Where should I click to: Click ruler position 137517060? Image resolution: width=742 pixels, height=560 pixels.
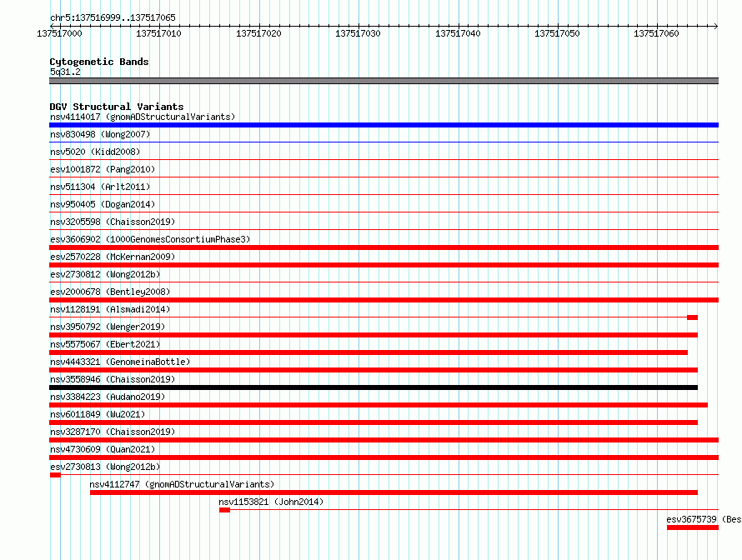point(656,33)
